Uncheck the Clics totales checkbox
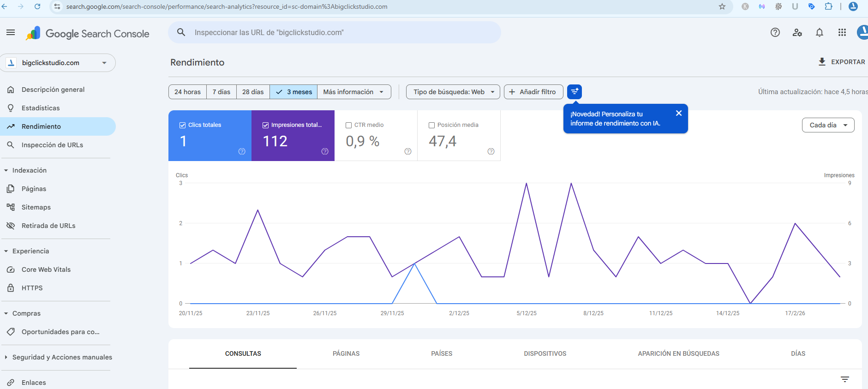 (x=183, y=125)
